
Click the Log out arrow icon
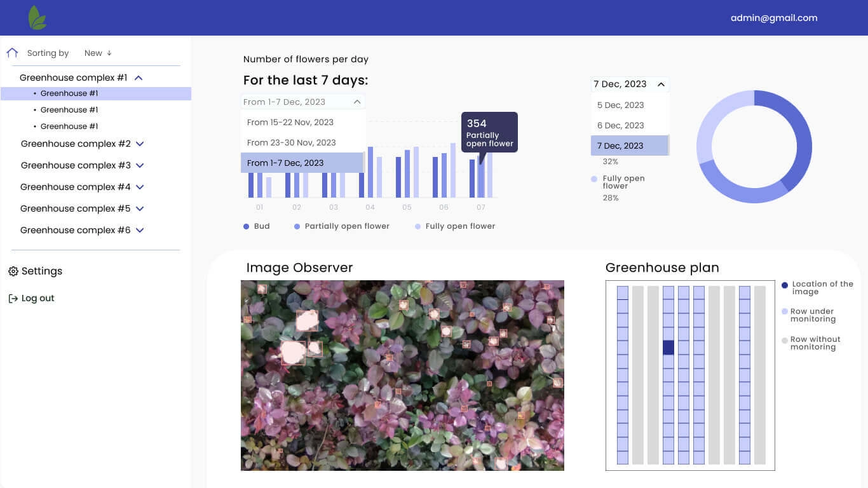(13, 299)
